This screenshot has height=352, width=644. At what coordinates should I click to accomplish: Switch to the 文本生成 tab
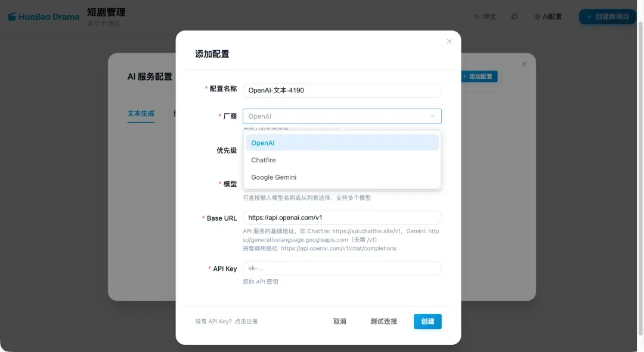click(141, 113)
